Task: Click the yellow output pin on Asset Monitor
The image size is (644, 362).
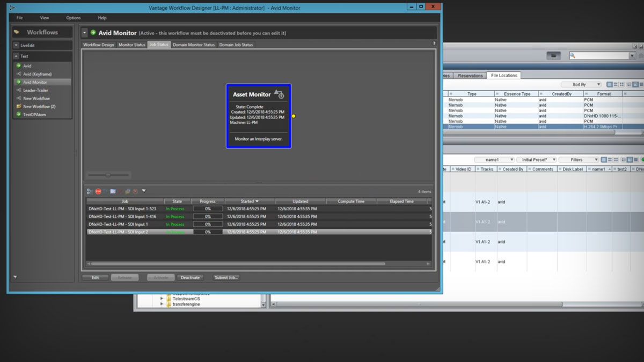Action: [x=294, y=116]
